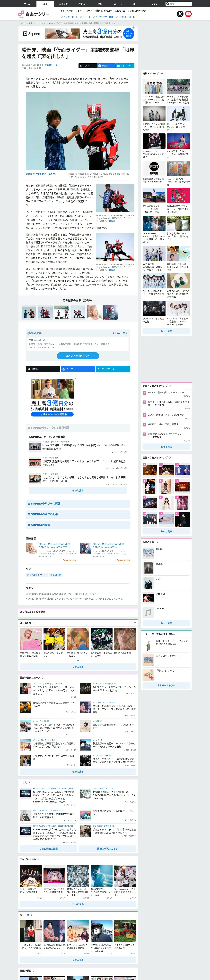The height and width of the screenshot is (980, 210).
Task: Click the arrow next to ライブレポート heading
Action: tap(38, 859)
